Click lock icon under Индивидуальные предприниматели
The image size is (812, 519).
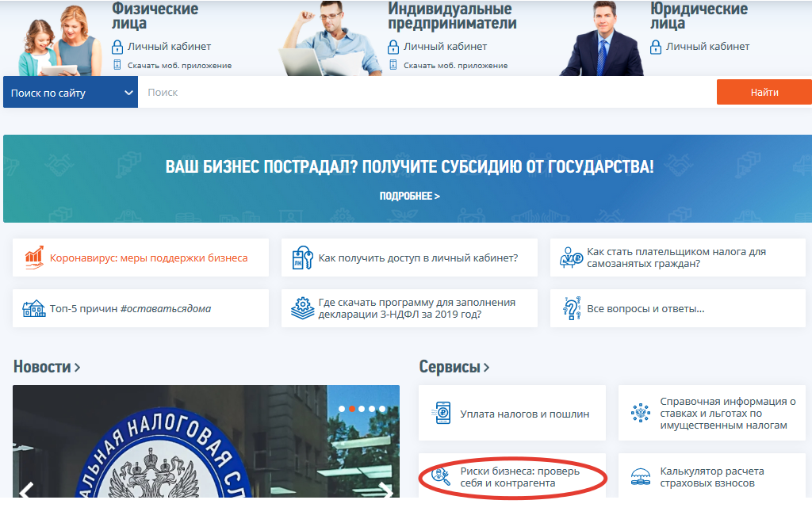coord(393,47)
